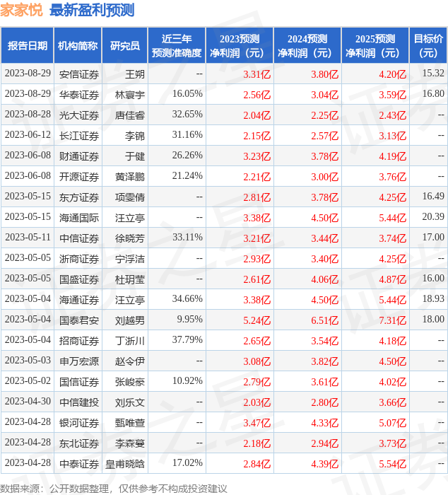Select the 研究员 column header
Viewport: 448px width, 495px height.
125,45
